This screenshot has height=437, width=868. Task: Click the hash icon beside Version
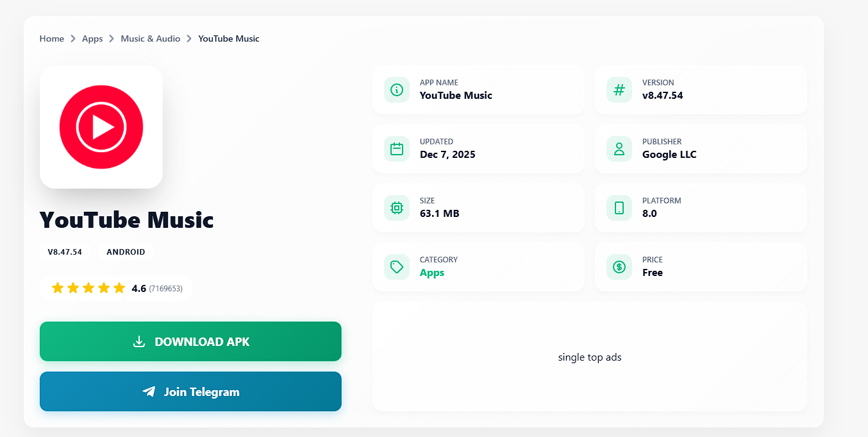619,90
